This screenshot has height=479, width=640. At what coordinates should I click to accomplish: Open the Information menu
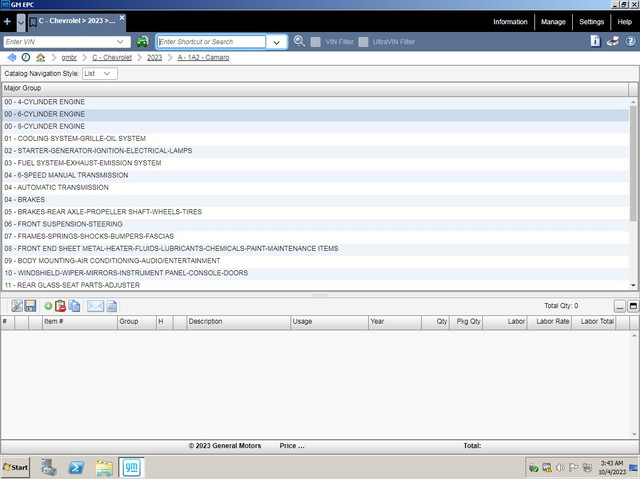510,22
